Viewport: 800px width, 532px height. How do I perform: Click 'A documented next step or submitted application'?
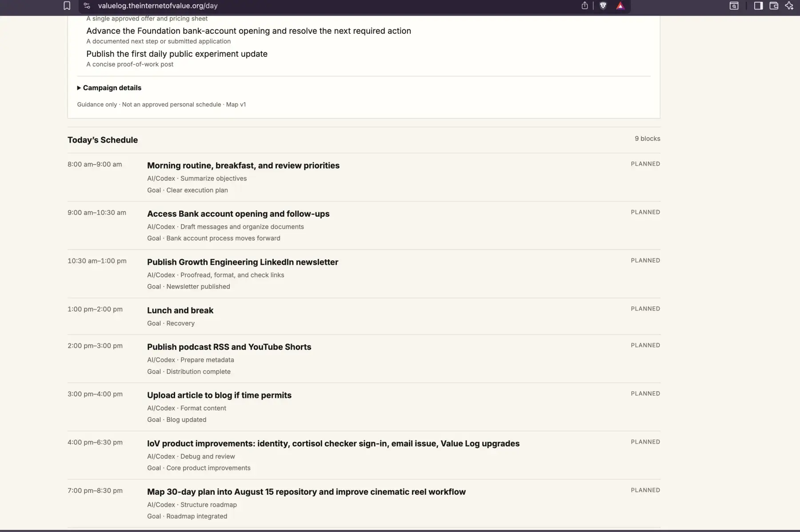(x=158, y=41)
